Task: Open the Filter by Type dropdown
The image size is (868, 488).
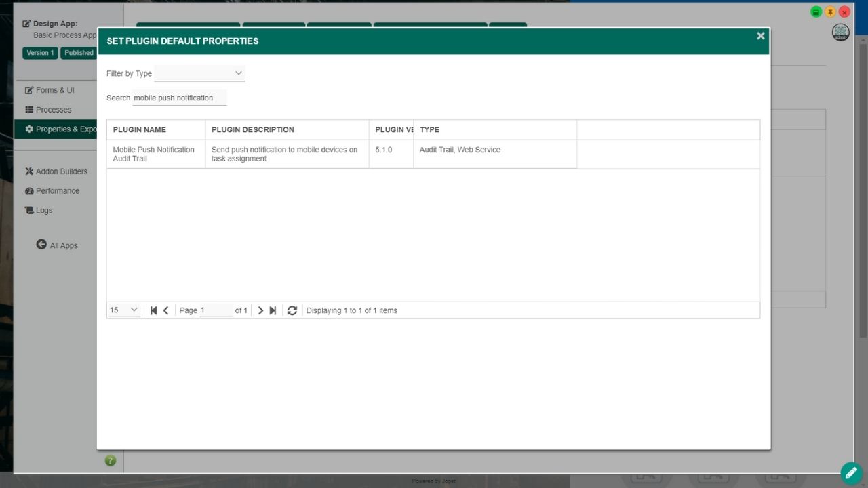Action: (199, 73)
